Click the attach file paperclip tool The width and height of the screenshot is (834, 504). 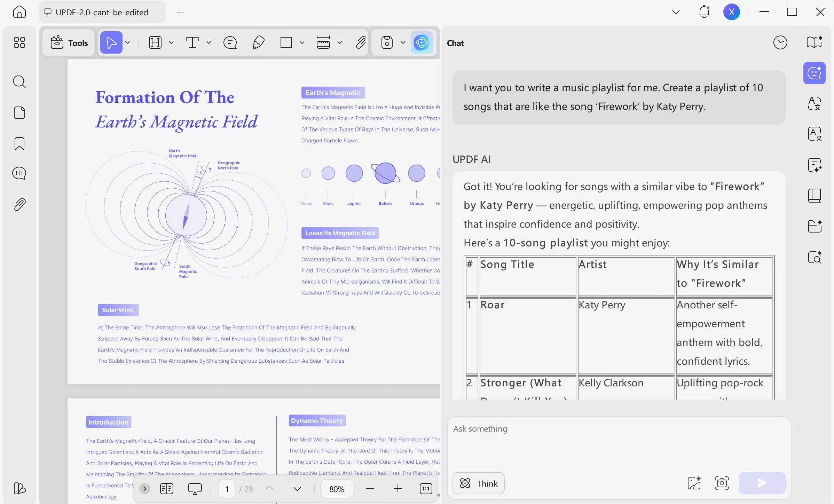tap(361, 42)
